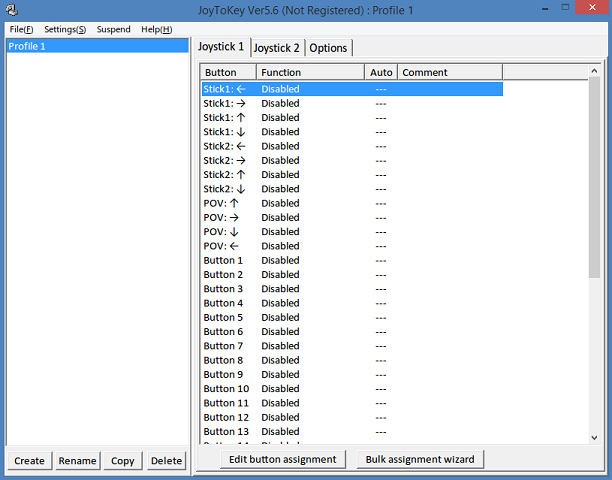Close the JoyToKey window
This screenshot has height=480, width=612.
pos(592,7)
